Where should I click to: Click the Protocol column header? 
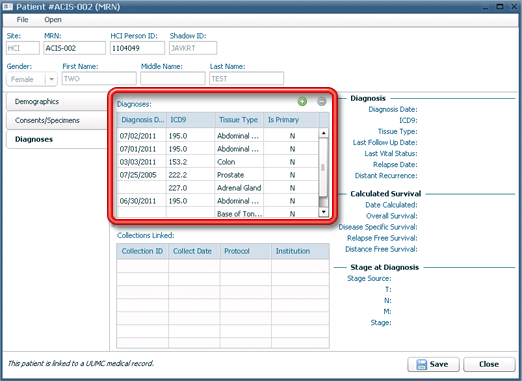pos(245,251)
